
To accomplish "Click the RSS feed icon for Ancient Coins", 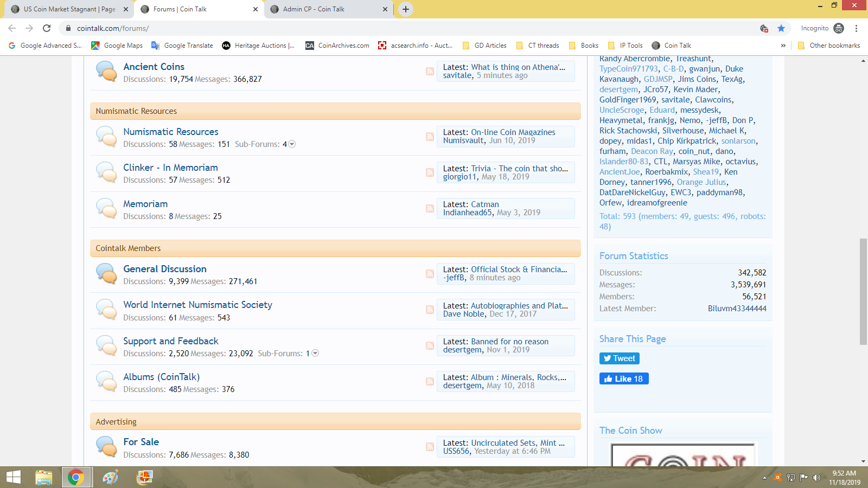I will tap(430, 72).
